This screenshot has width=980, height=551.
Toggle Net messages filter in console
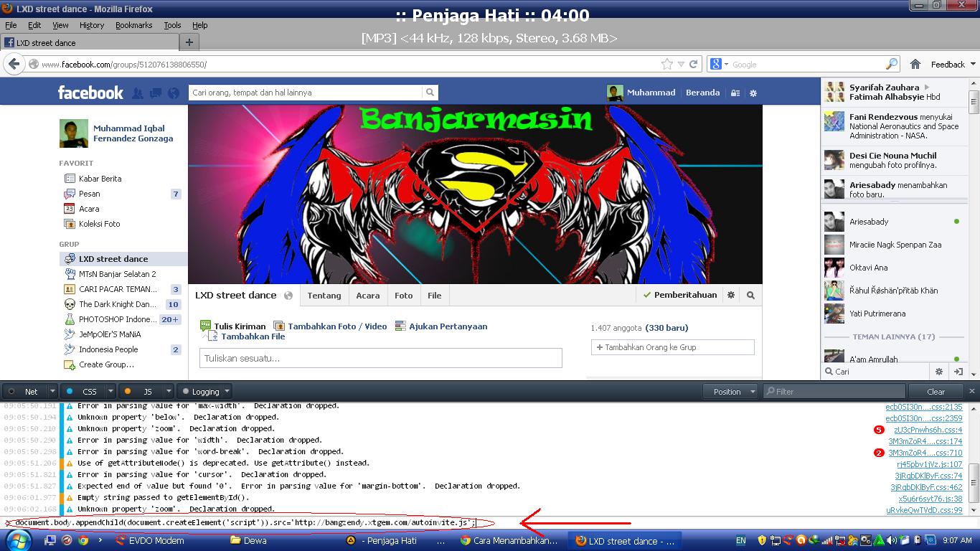(x=25, y=391)
